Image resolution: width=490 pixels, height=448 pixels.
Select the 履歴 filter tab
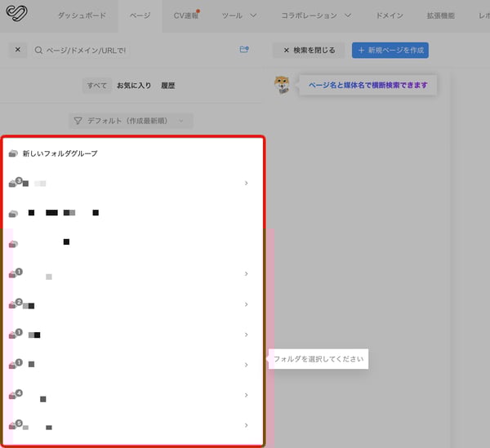click(167, 85)
